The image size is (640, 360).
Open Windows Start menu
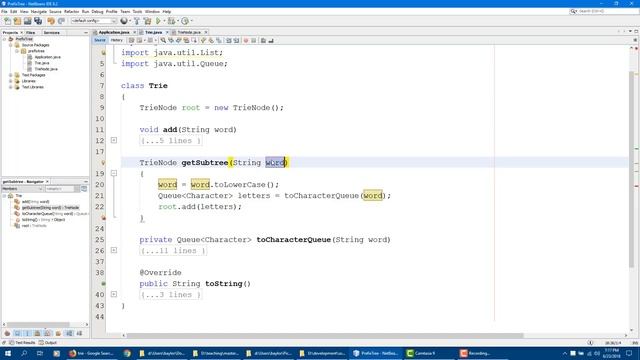(x=7, y=353)
